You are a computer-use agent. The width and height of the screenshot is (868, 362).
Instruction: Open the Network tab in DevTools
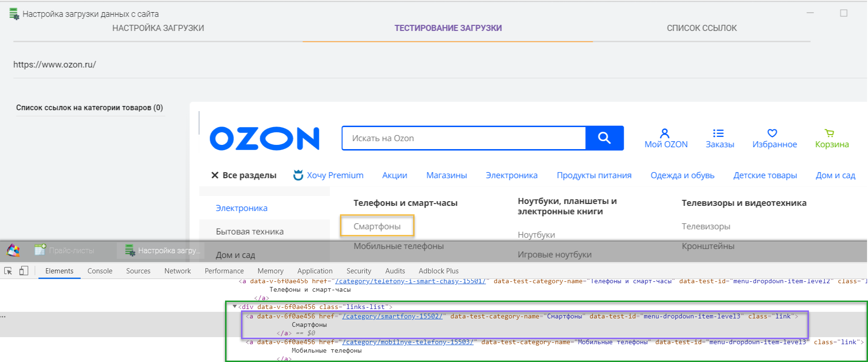177,271
